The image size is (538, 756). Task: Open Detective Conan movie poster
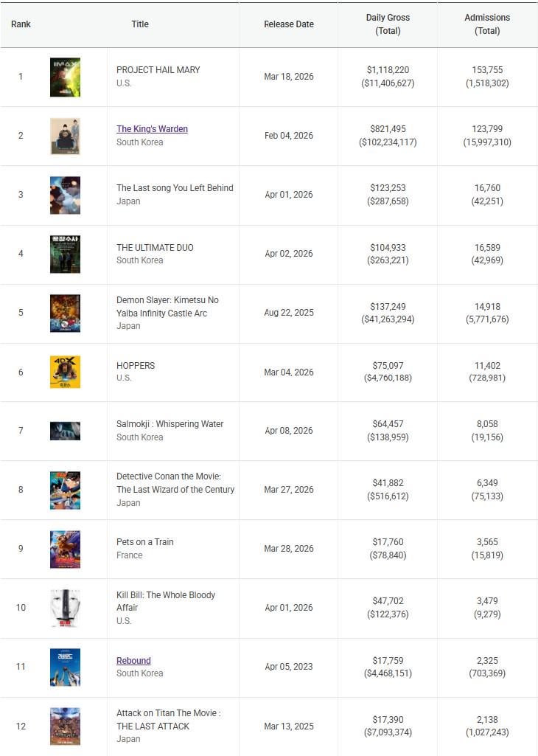(x=65, y=490)
